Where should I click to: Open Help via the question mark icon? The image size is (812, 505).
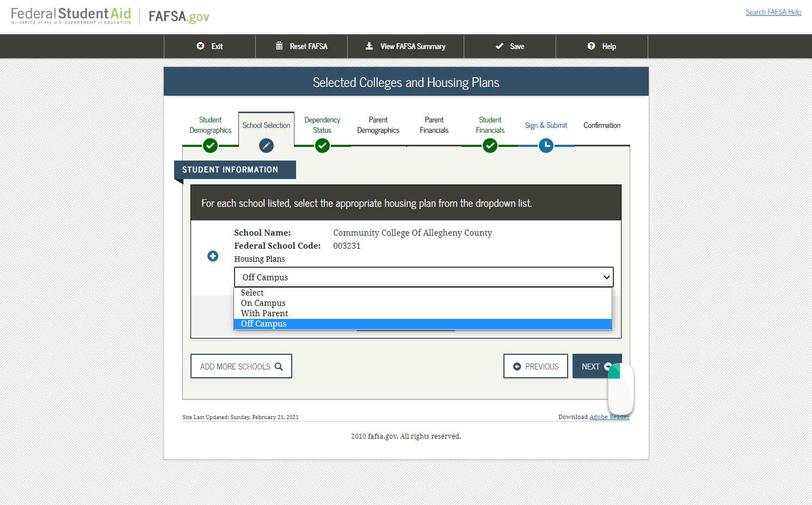click(x=591, y=46)
